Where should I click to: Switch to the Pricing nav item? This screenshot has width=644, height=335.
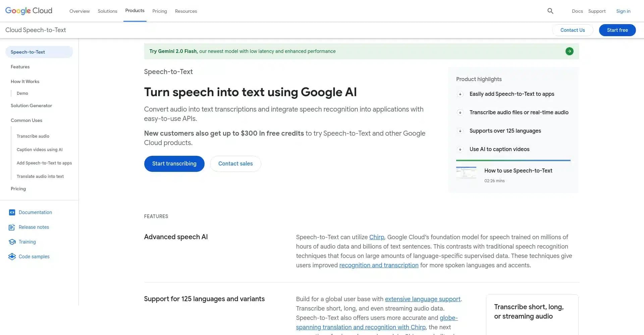[x=159, y=11]
